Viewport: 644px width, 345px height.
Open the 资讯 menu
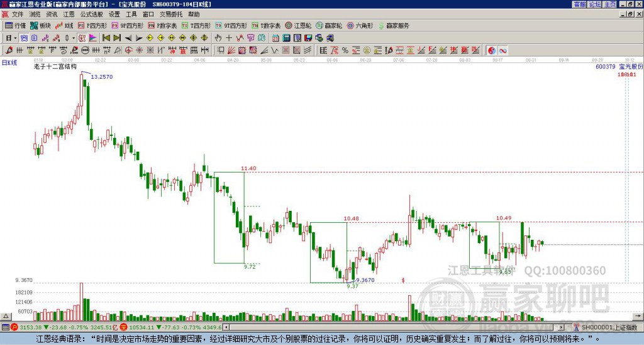pos(52,14)
